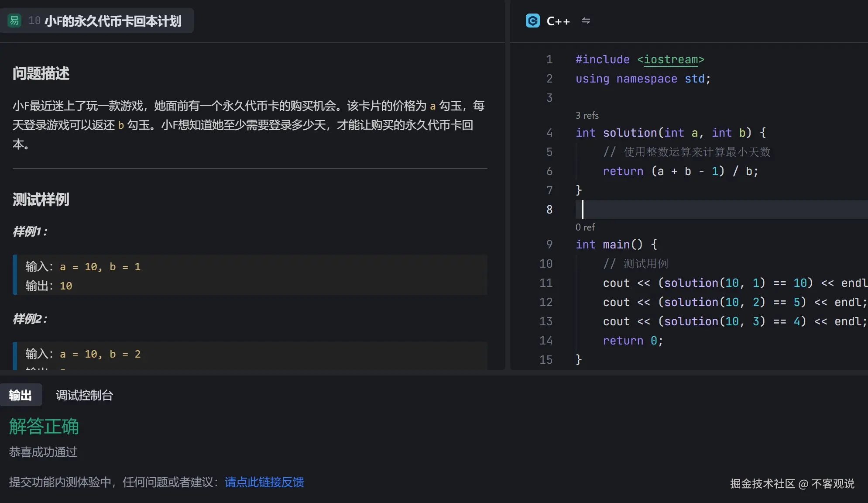Click the solution function name on line 4

630,133
